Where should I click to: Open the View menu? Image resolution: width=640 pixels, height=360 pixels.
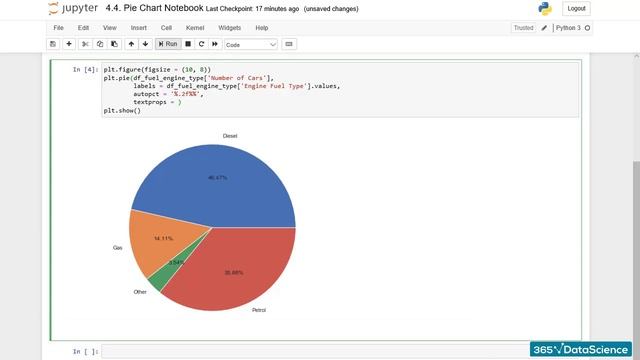pyautogui.click(x=109, y=28)
